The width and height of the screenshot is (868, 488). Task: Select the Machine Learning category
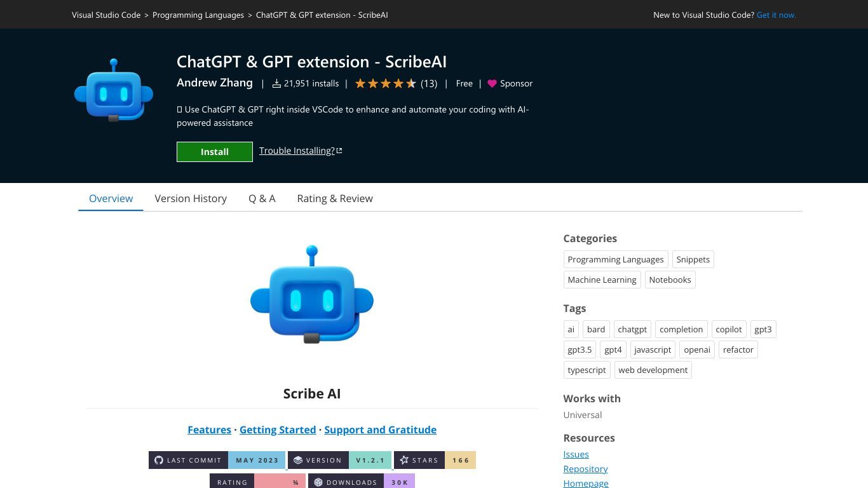point(602,280)
